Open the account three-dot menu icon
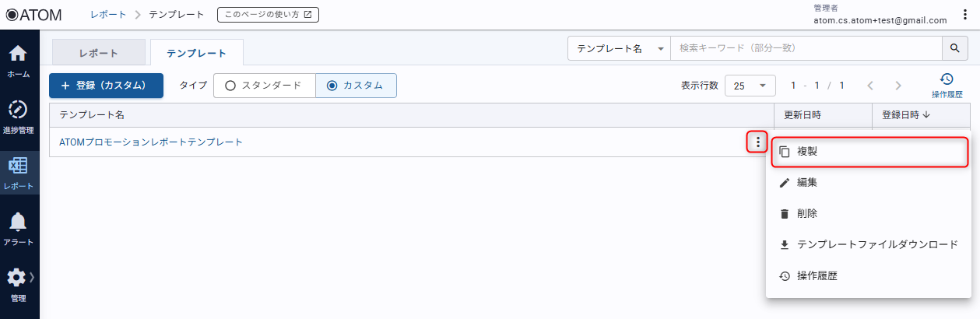Image resolution: width=980 pixels, height=319 pixels. click(964, 15)
